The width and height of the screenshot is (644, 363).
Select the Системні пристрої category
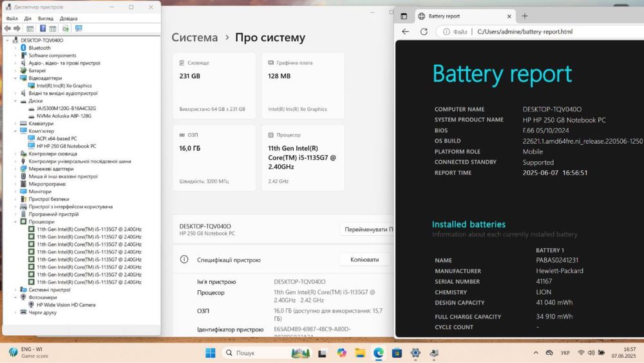tap(50, 290)
